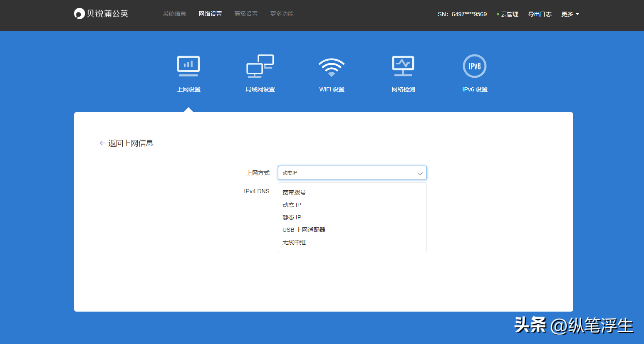644x344 pixels.
Task: Switch to the 系统信息 tab
Action: [174, 14]
